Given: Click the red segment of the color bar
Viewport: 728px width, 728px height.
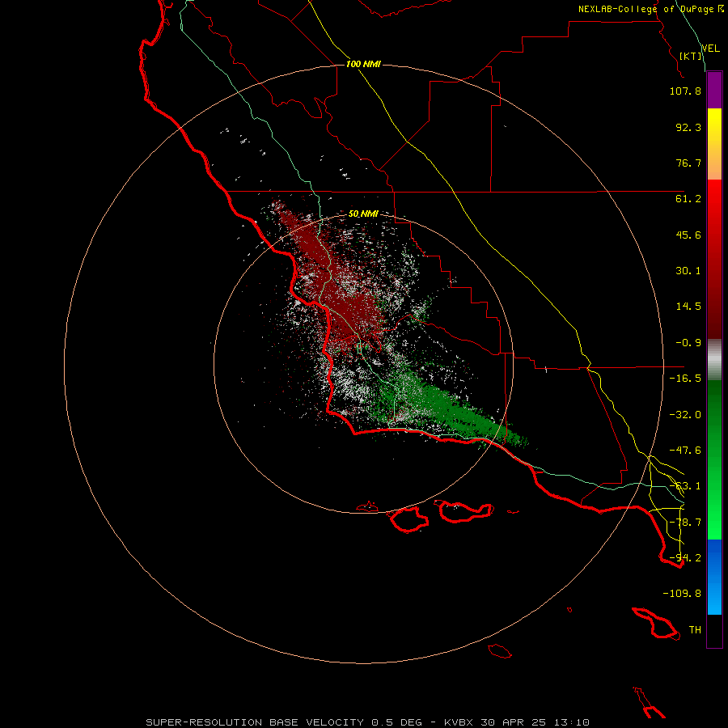Looking at the screenshot, I should point(714,259).
